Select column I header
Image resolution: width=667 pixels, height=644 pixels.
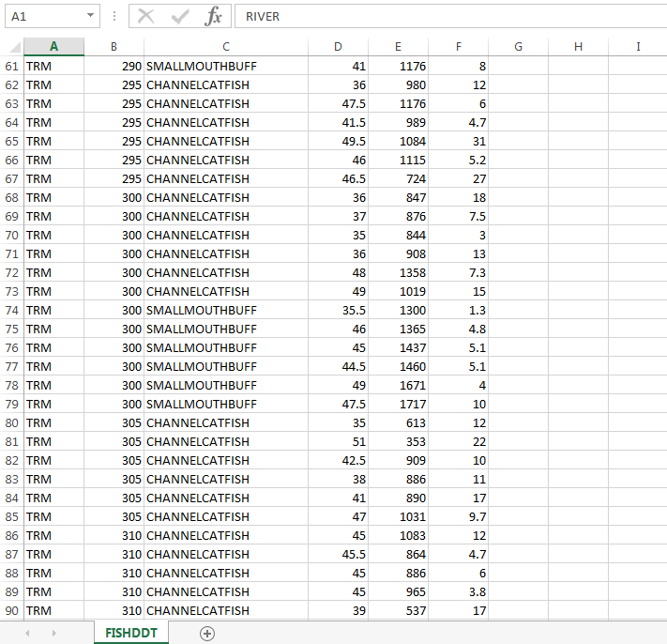pos(638,47)
